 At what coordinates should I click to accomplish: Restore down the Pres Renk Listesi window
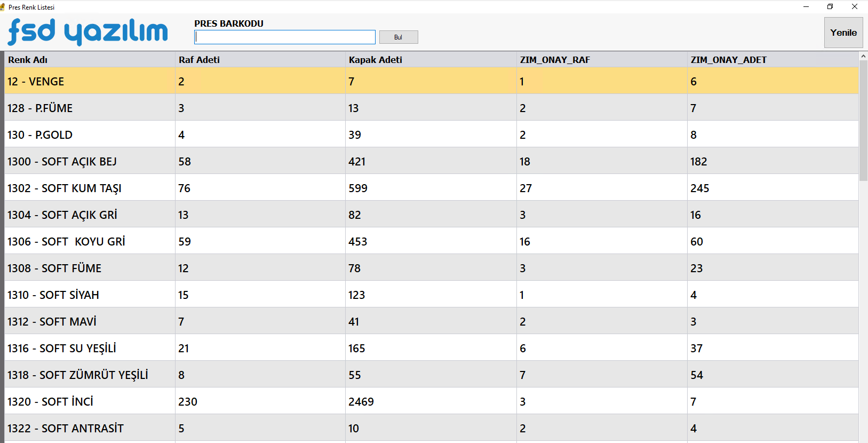(x=830, y=7)
